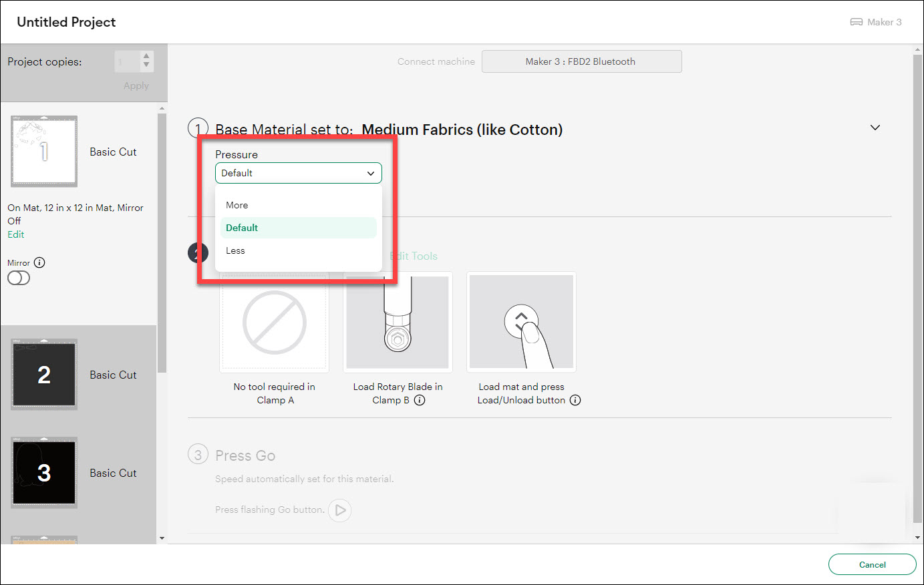Click info icon next to Load/Unload button text

pyautogui.click(x=575, y=401)
